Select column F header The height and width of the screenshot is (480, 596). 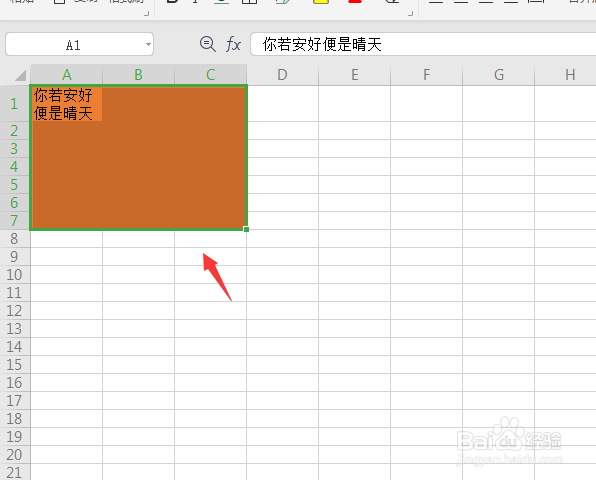[426, 75]
